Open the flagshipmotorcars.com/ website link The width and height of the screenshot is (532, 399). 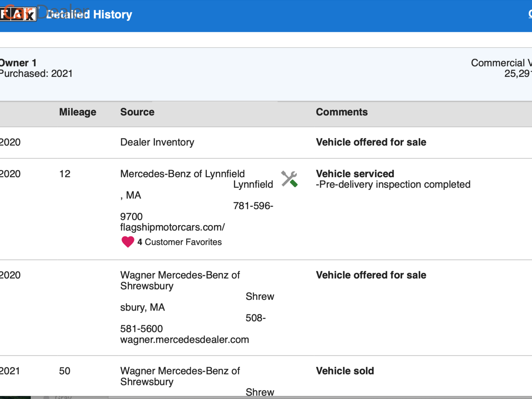(x=173, y=227)
